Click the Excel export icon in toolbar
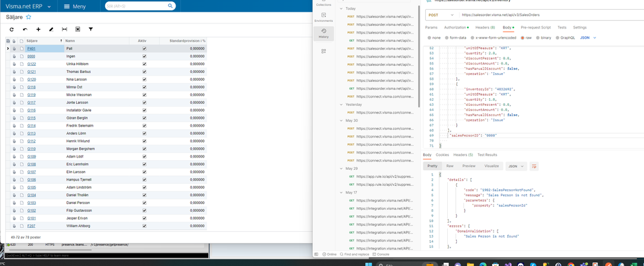Screen dimensions: 644x266 [x=77, y=30]
